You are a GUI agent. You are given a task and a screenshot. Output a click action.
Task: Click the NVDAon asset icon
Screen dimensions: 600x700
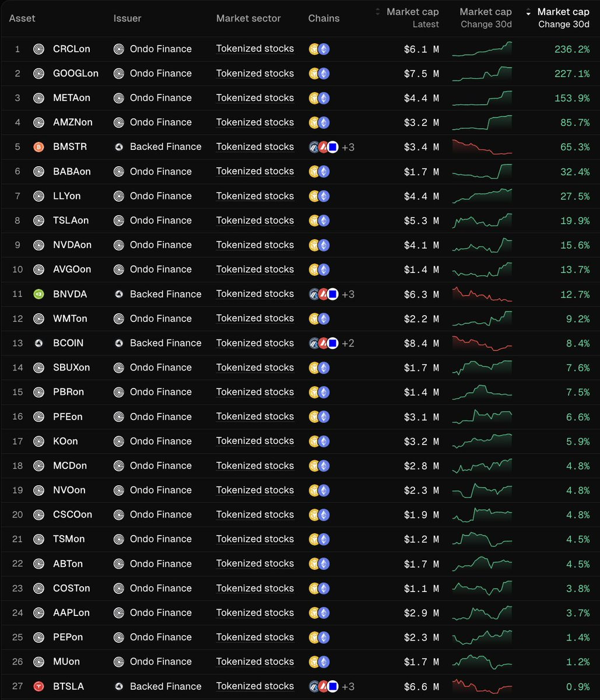tap(38, 245)
